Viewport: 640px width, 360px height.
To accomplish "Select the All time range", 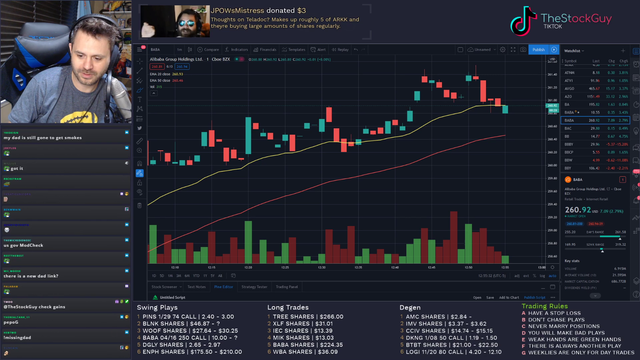I will coord(220,276).
